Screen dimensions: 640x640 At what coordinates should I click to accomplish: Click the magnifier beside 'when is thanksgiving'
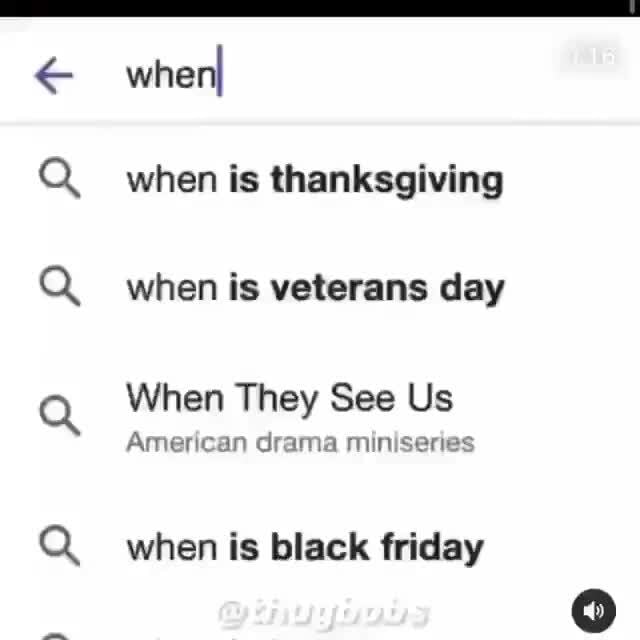pyautogui.click(x=59, y=180)
